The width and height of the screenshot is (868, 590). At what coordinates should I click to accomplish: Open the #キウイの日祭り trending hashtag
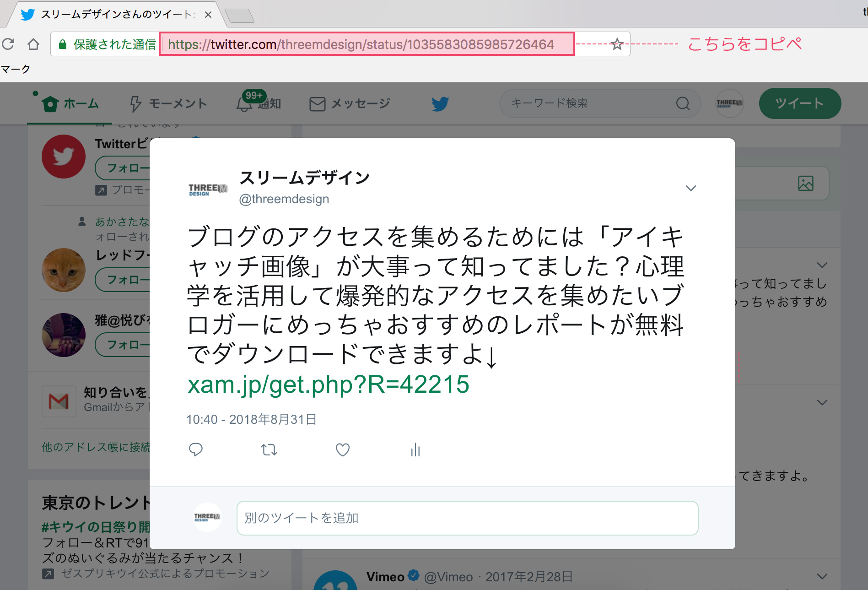click(96, 527)
